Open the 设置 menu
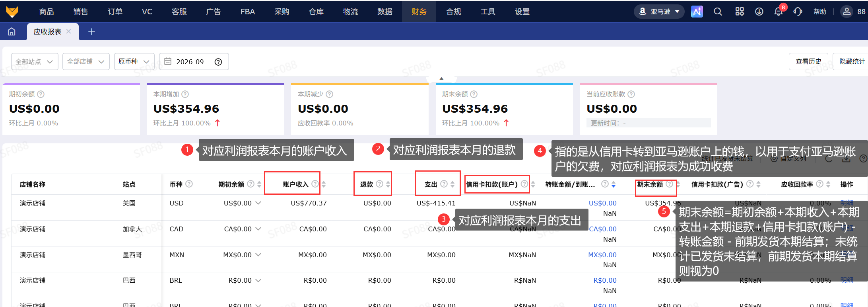868x307 pixels. click(522, 12)
